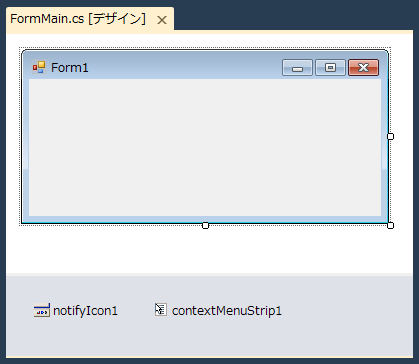This screenshot has height=364, width=419.
Task: Click the Form1 minimize button
Action: [x=297, y=68]
